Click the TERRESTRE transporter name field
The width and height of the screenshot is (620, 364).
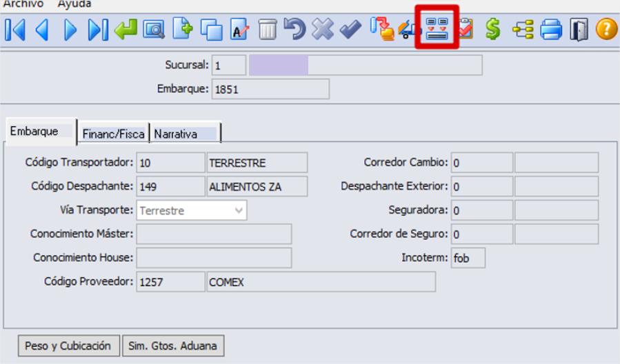(x=257, y=163)
